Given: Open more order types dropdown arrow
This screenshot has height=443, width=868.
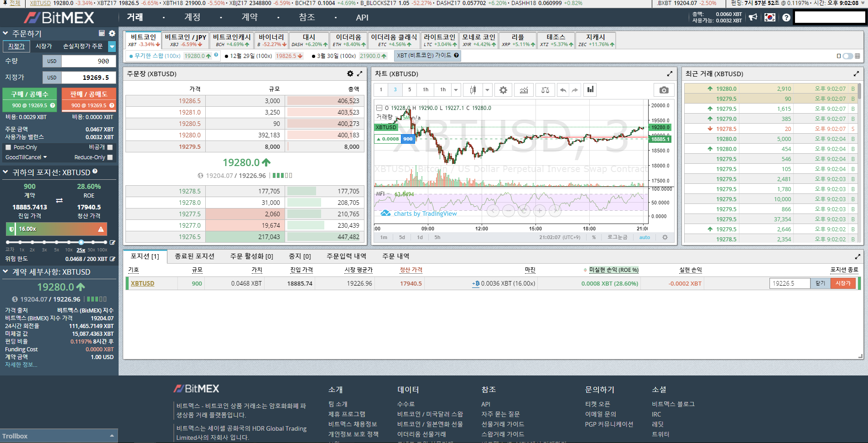Looking at the screenshot, I should (112, 46).
